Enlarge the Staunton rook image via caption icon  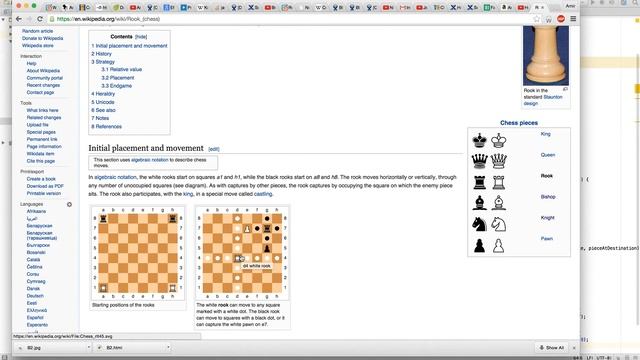(565, 89)
